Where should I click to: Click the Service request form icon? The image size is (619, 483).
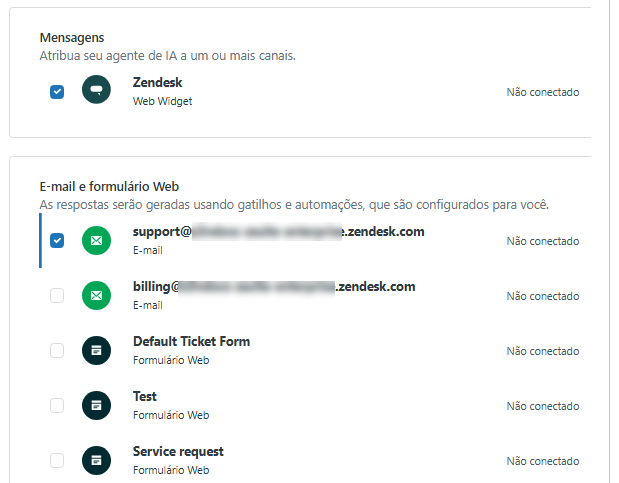[97, 461]
